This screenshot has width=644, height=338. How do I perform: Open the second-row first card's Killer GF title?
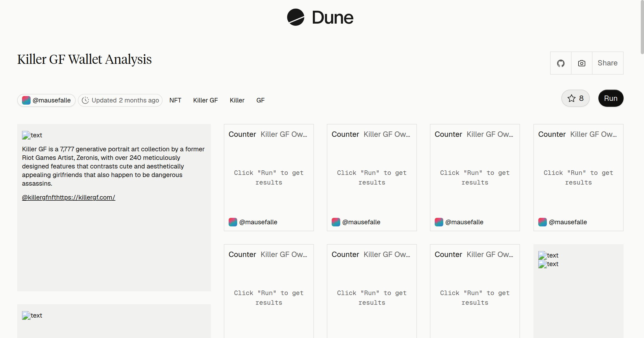284,254
